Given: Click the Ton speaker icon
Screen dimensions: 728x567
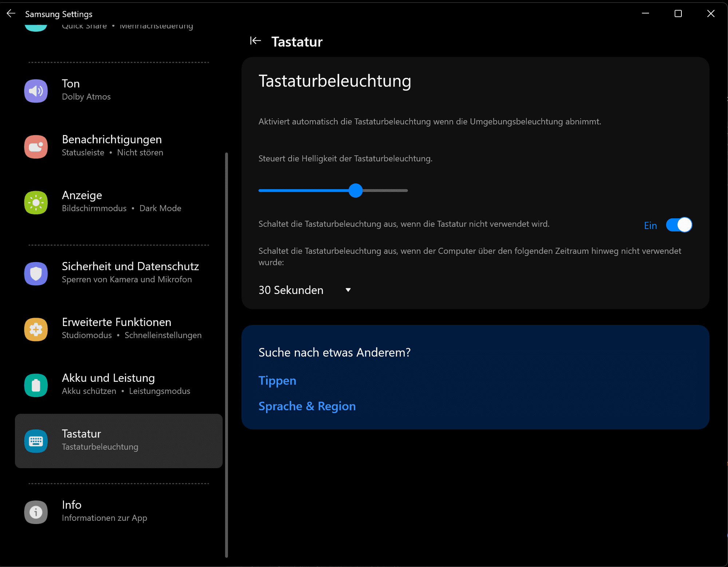Looking at the screenshot, I should (36, 91).
